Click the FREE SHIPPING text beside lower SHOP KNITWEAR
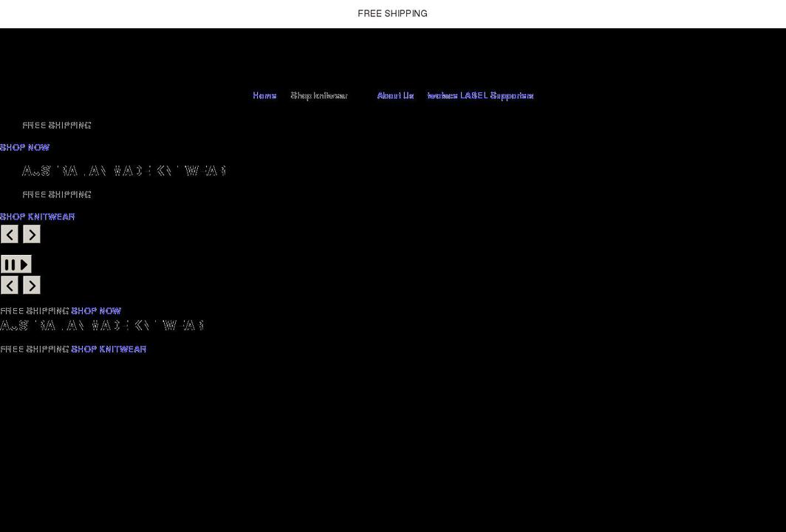786x532 pixels. tap(34, 349)
